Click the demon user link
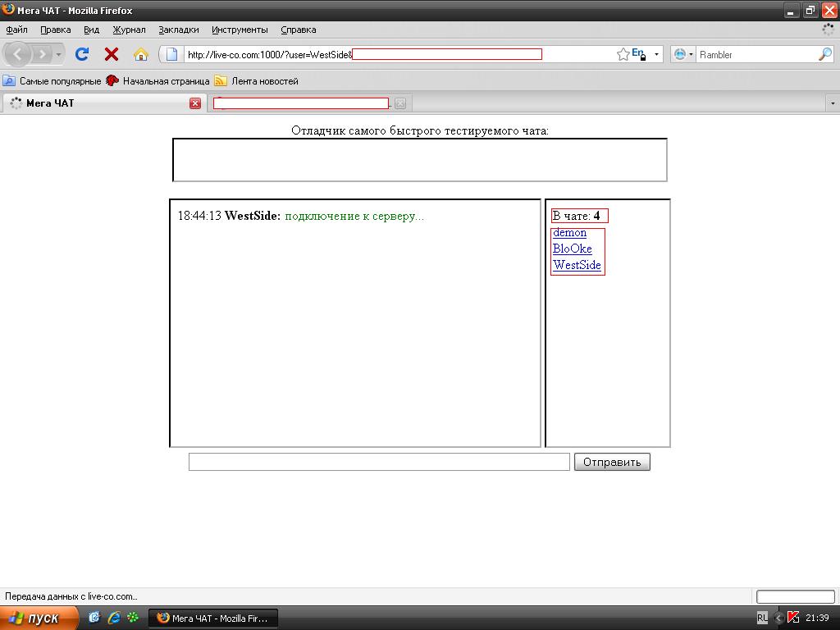The height and width of the screenshot is (630, 840). pyautogui.click(x=569, y=233)
